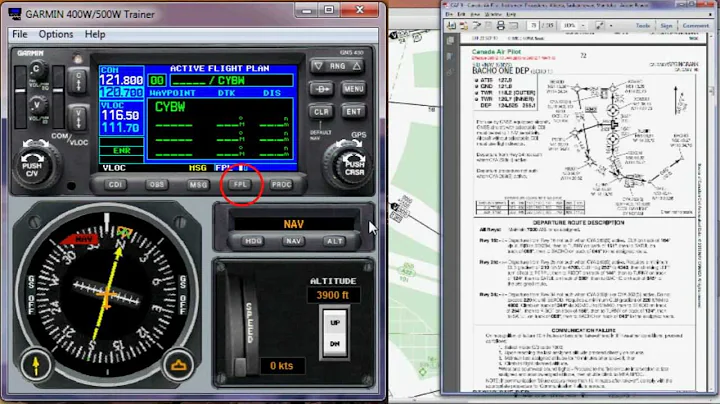Click the altitude DN button
The image size is (720, 404).
coord(335,344)
